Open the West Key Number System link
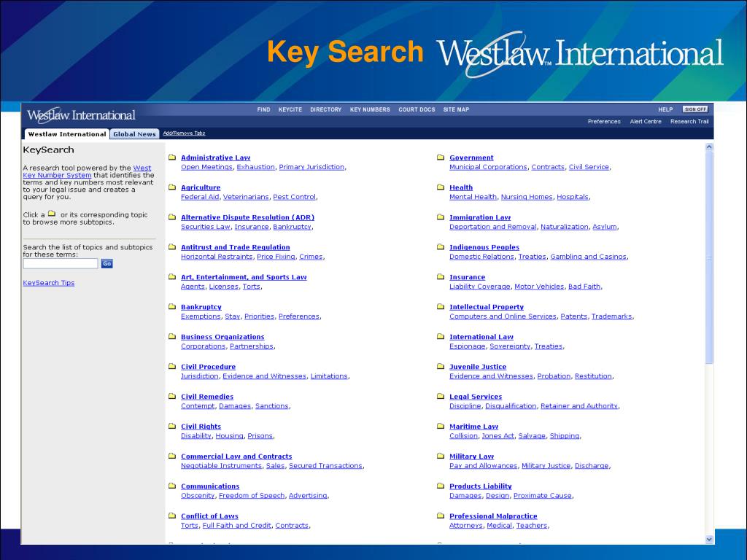The height and width of the screenshot is (560, 747). coord(57,175)
